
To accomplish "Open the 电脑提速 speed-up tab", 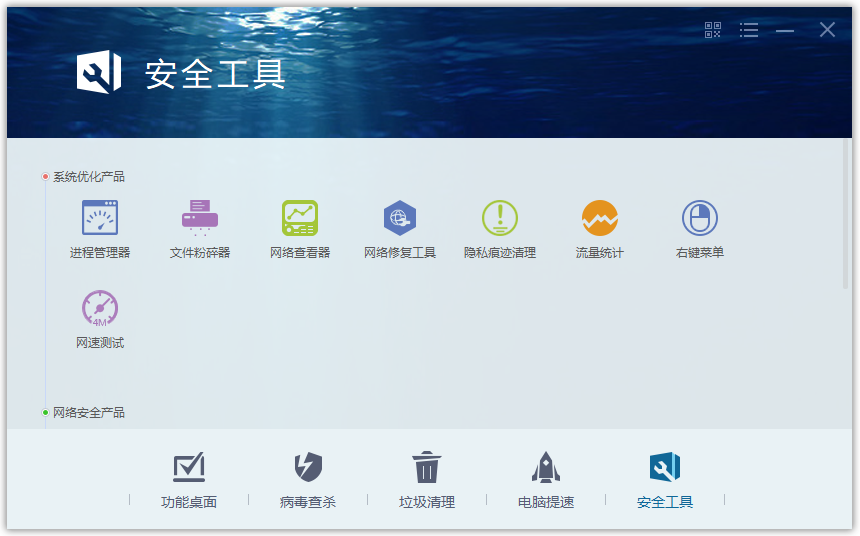I will coord(546,480).
